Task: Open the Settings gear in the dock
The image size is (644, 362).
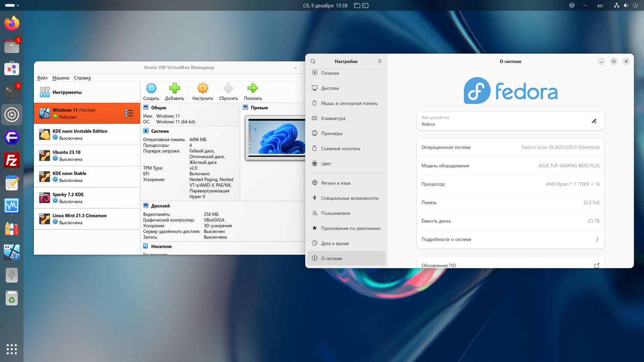Action: (12, 115)
